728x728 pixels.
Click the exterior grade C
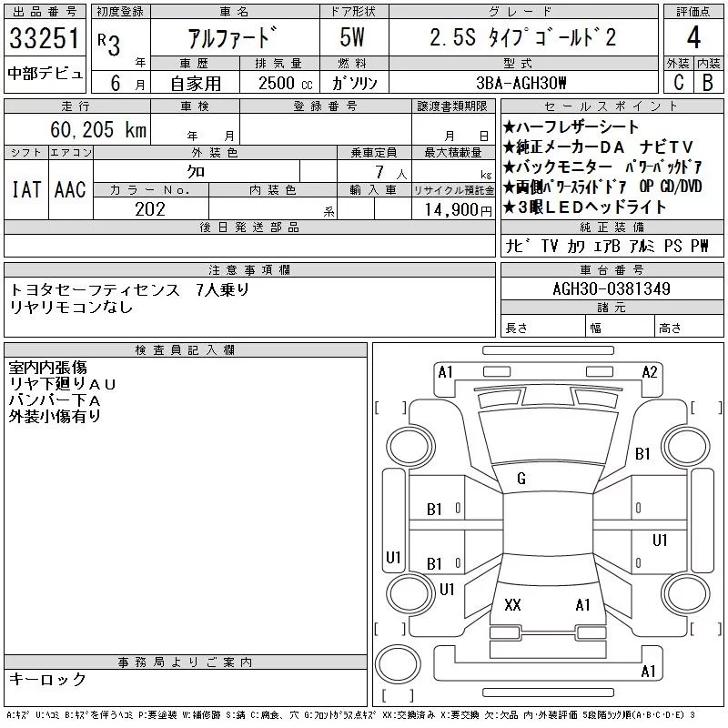[679, 83]
